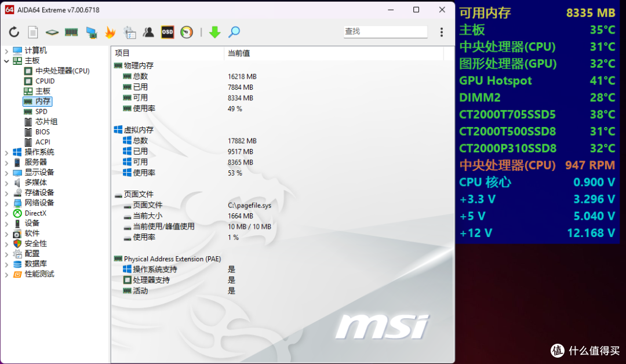Image resolution: width=626 pixels, height=364 pixels.
Task: Open the SPD tree item
Action: (41, 111)
